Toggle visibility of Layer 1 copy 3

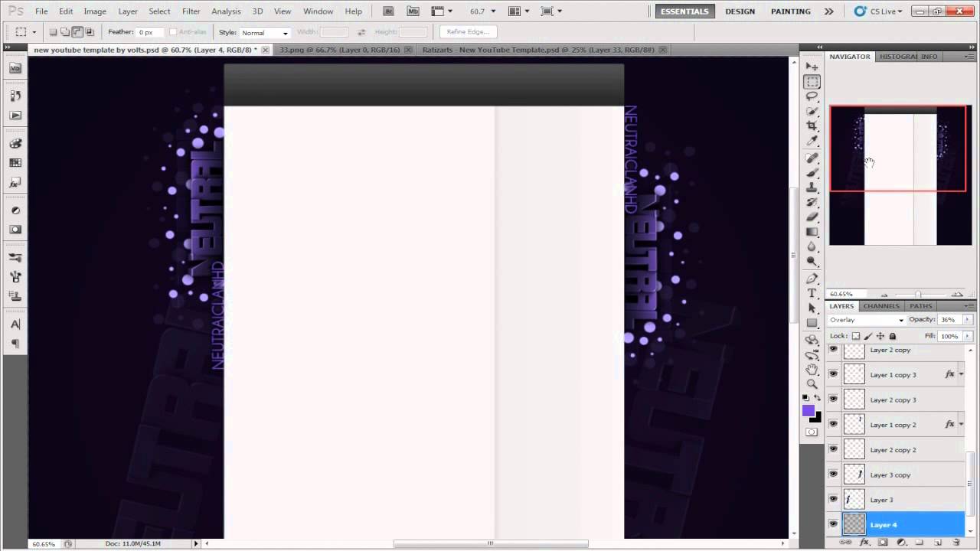(833, 374)
